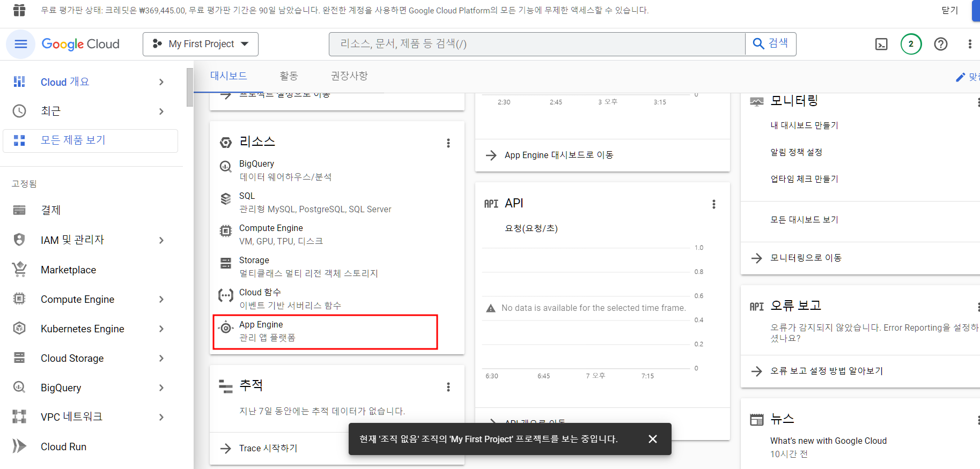Click the IAM shield icon
The height and width of the screenshot is (469, 980).
19,240
